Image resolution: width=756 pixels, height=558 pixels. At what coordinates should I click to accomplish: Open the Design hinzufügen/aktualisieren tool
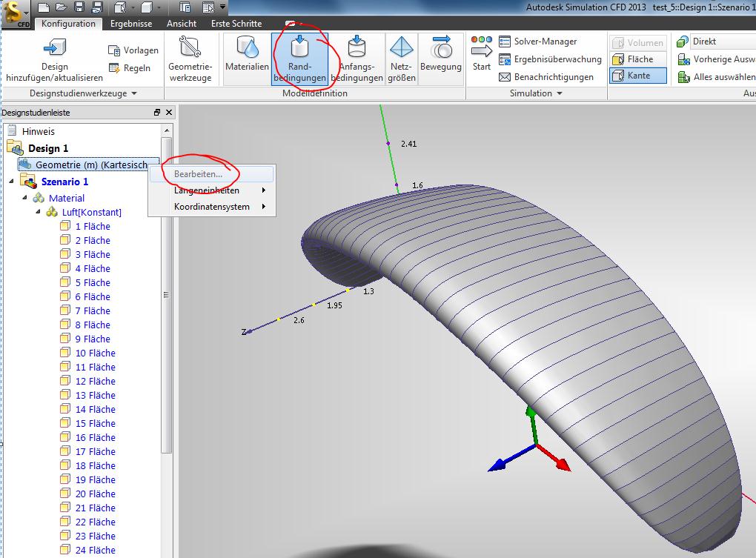(x=55, y=60)
